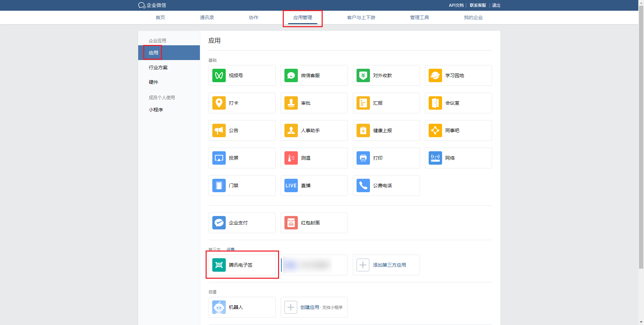Open the 客户与上下游 tab

(x=361, y=17)
